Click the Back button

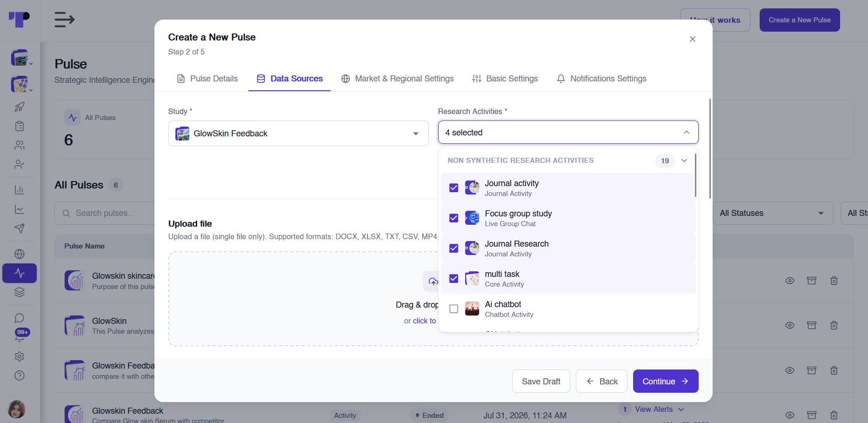601,381
